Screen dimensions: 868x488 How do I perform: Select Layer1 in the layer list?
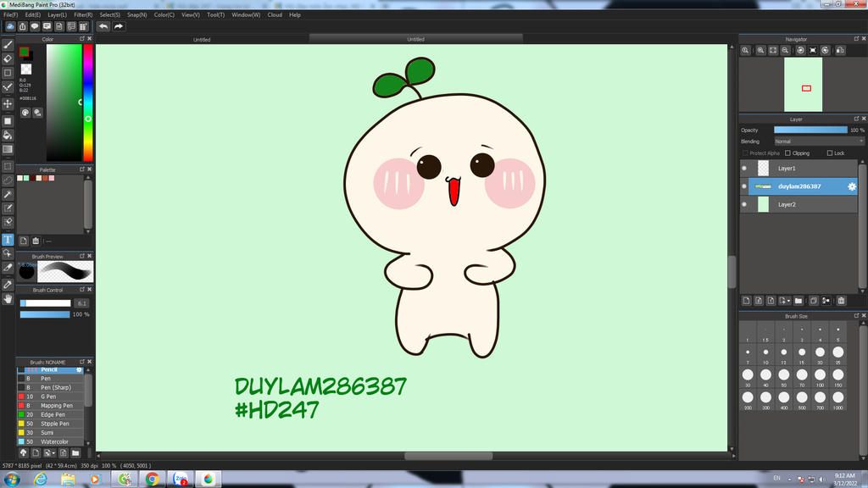799,169
